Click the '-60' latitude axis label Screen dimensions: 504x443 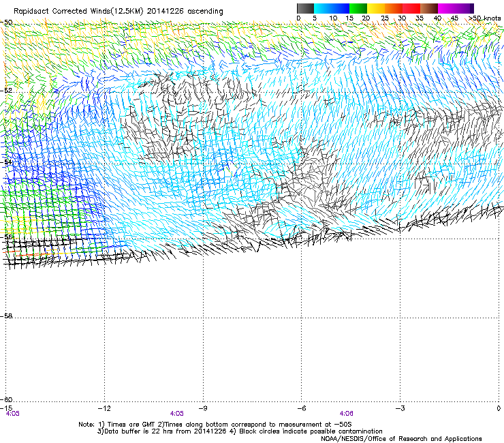tap(6, 399)
